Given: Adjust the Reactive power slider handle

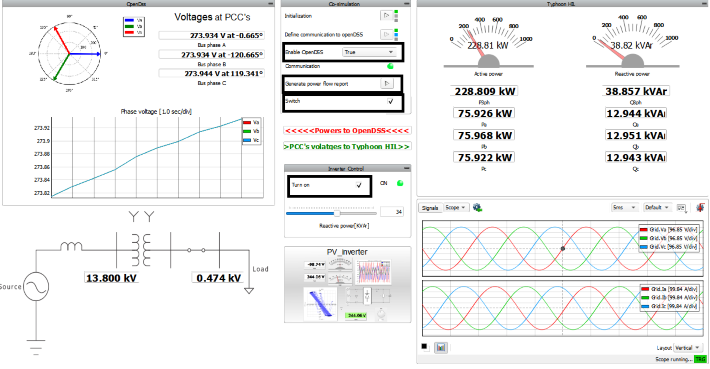Looking at the screenshot, I should click(x=337, y=213).
